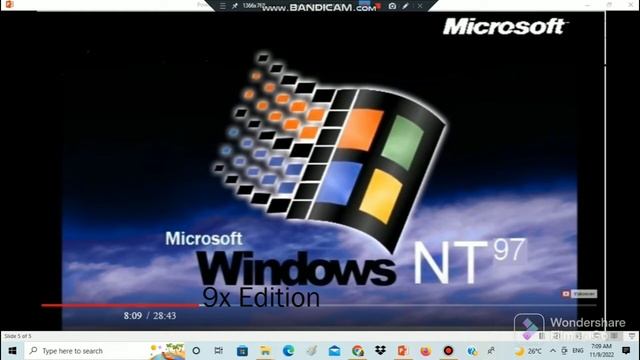Open the Windows Start menu
Image resolution: width=640 pixels, height=360 pixels.
pyautogui.click(x=12, y=351)
